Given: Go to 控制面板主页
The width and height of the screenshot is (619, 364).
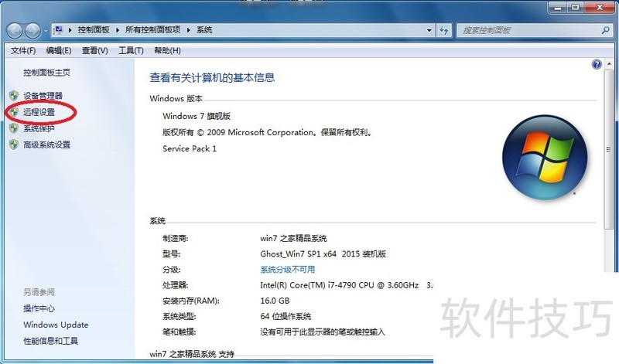Looking at the screenshot, I should pos(46,73).
